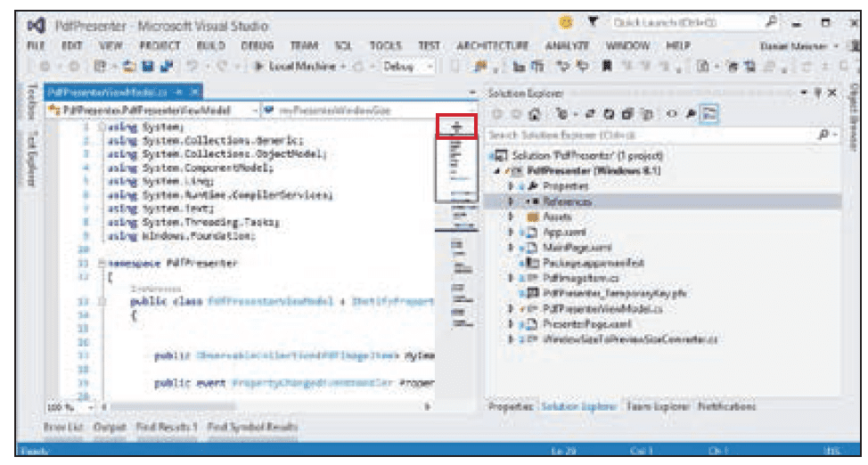Open the member navigation dropdown
This screenshot has width=868, height=465.
tap(369, 110)
